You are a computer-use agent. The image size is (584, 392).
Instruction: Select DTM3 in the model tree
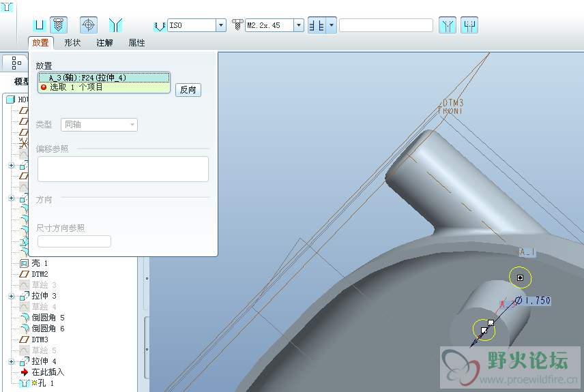click(40, 340)
